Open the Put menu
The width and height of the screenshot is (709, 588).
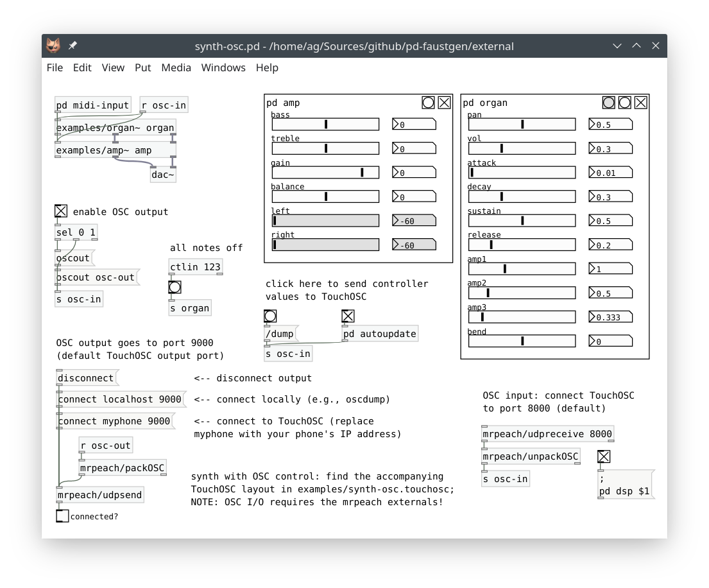pyautogui.click(x=143, y=68)
